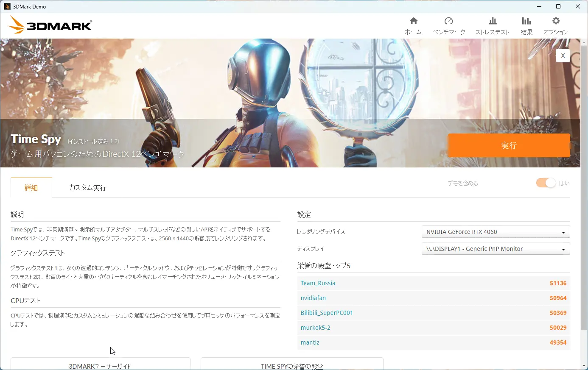Image resolution: width=588 pixels, height=370 pixels.
Task: Open the 3DMARKユーザーガイド button
Action: point(100,364)
